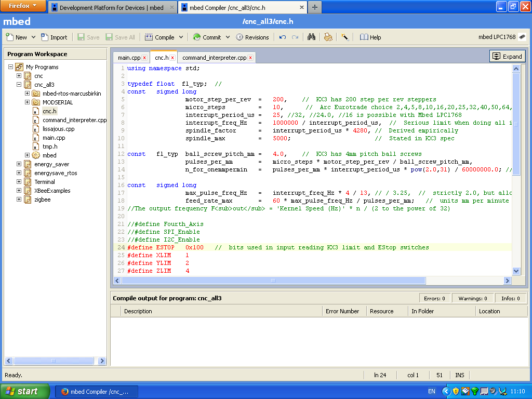Click the Compile toolbar button
This screenshot has height=399, width=532.
[160, 37]
